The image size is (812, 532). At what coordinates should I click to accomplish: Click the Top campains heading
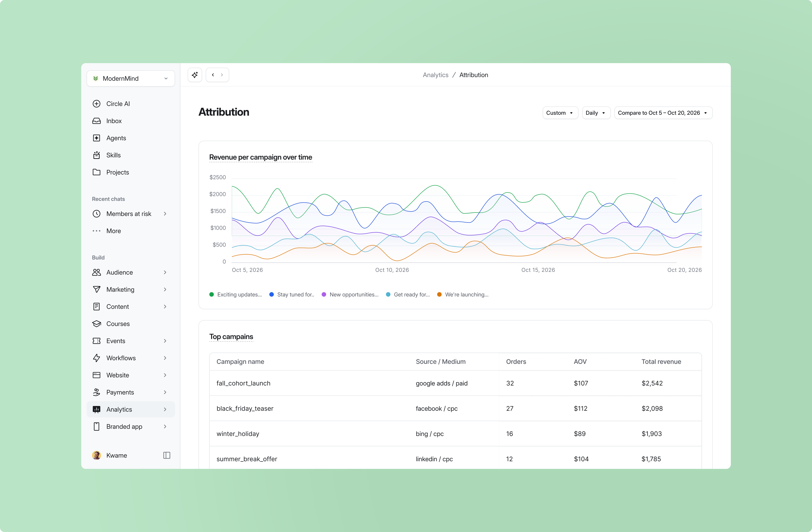tap(231, 337)
